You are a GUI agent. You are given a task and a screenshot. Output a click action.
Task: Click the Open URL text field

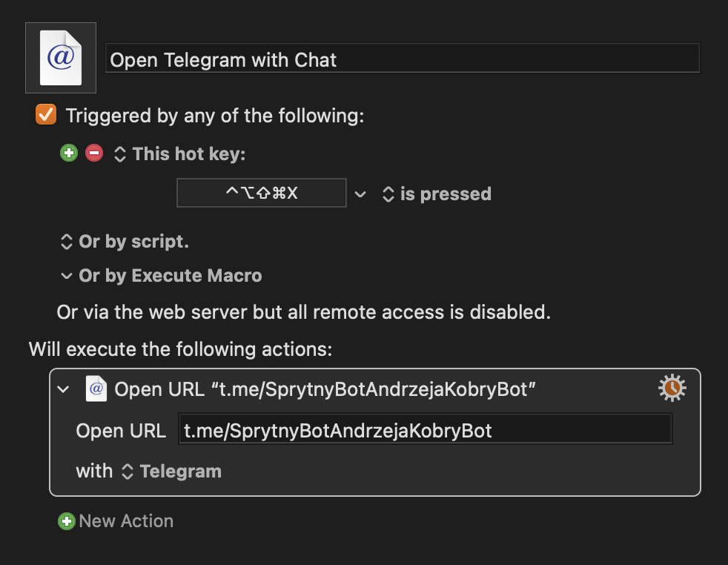426,429
